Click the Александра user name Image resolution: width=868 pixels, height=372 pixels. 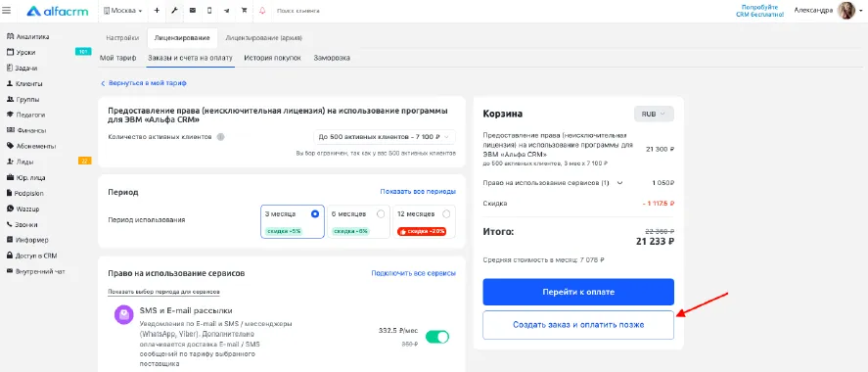pos(813,10)
